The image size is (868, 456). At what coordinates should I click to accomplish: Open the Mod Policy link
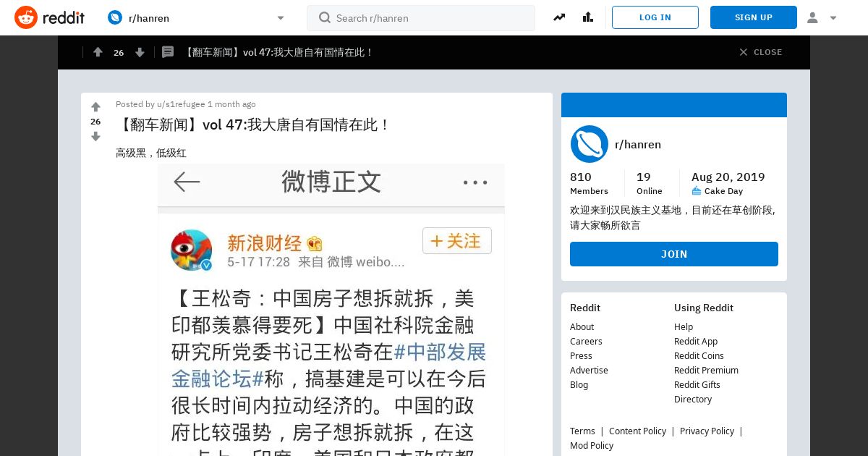(x=592, y=445)
